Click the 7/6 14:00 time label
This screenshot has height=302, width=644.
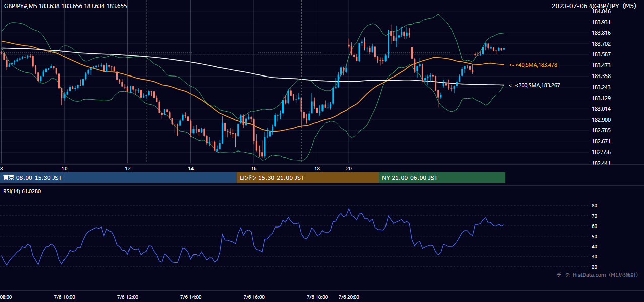(x=190, y=297)
